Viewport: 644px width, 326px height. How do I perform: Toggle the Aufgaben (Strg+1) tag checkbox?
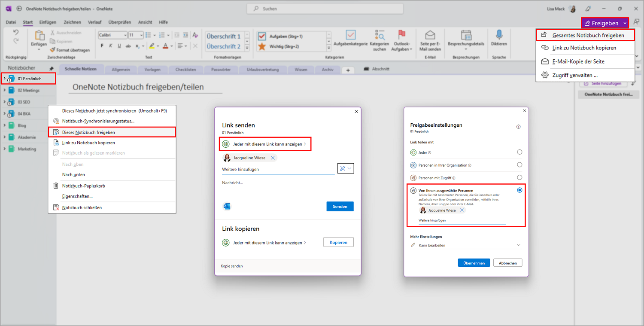tap(262, 37)
